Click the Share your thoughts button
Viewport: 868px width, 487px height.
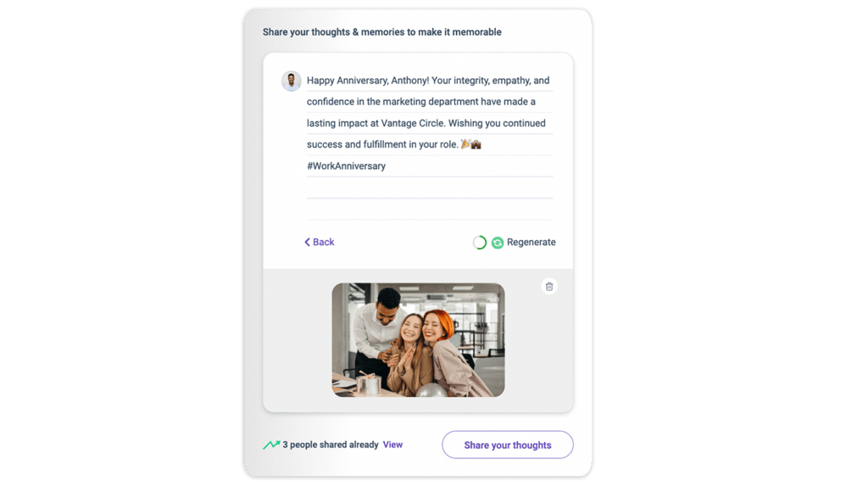pos(507,445)
